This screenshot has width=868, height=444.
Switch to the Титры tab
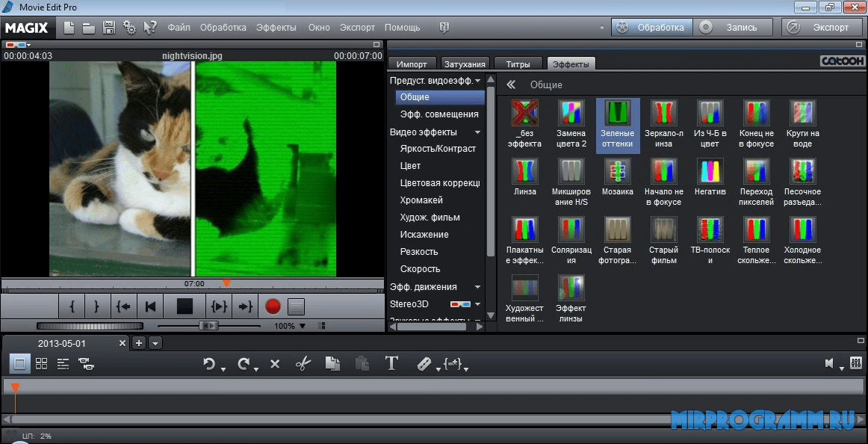click(x=518, y=64)
